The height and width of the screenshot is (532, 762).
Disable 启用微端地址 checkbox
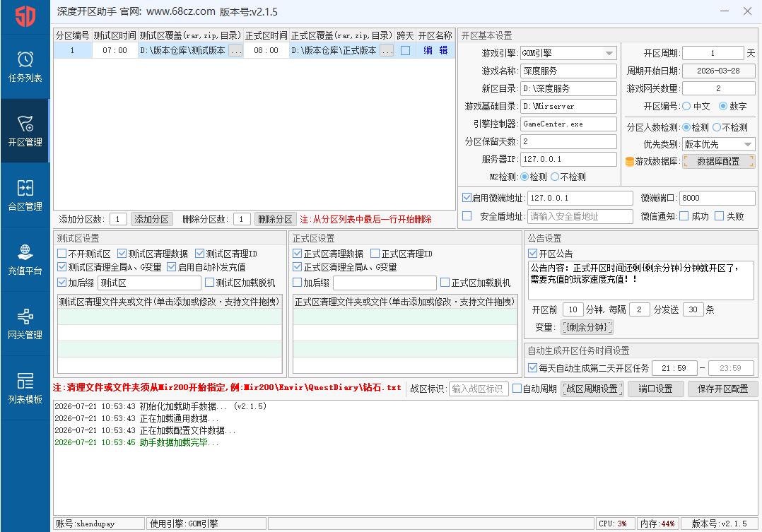467,198
